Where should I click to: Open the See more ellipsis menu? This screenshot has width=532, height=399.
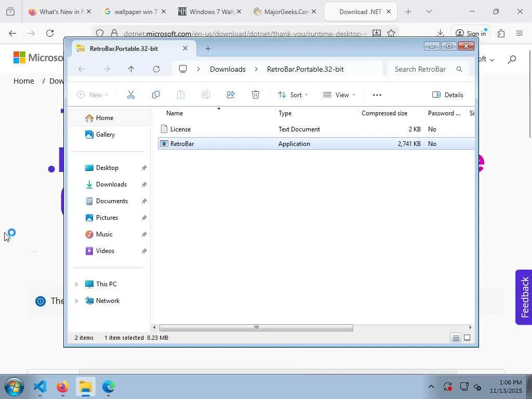(377, 95)
